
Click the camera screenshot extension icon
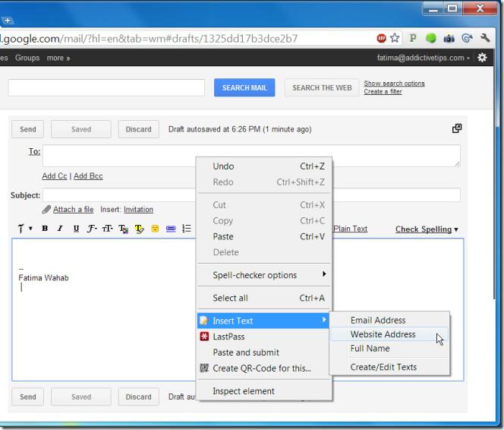(449, 37)
